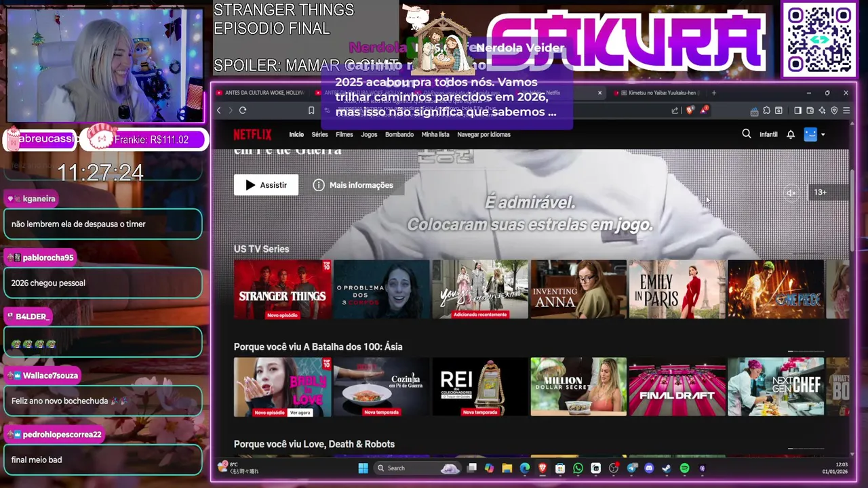Go back with the browser back arrow
The height and width of the screenshot is (488, 868).
219,110
